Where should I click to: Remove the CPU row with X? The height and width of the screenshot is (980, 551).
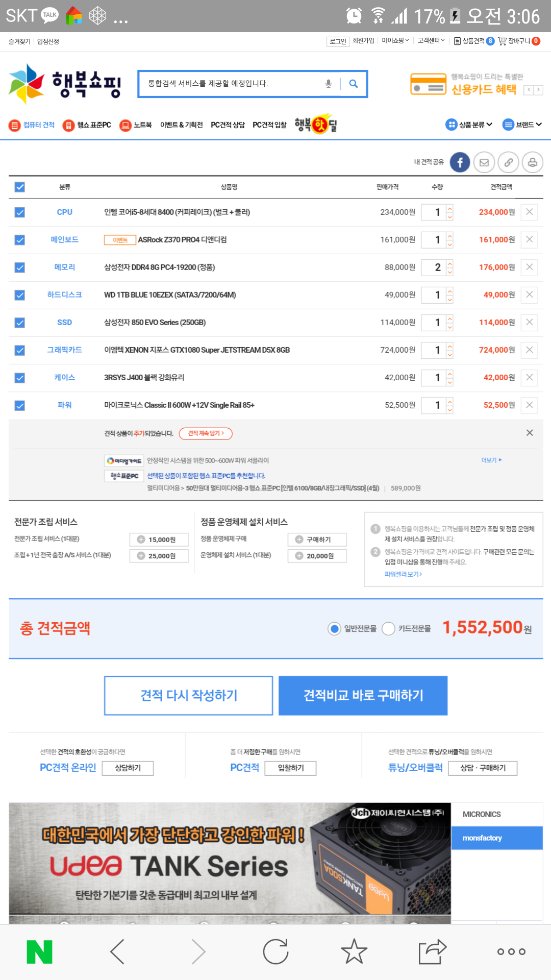coord(530,212)
